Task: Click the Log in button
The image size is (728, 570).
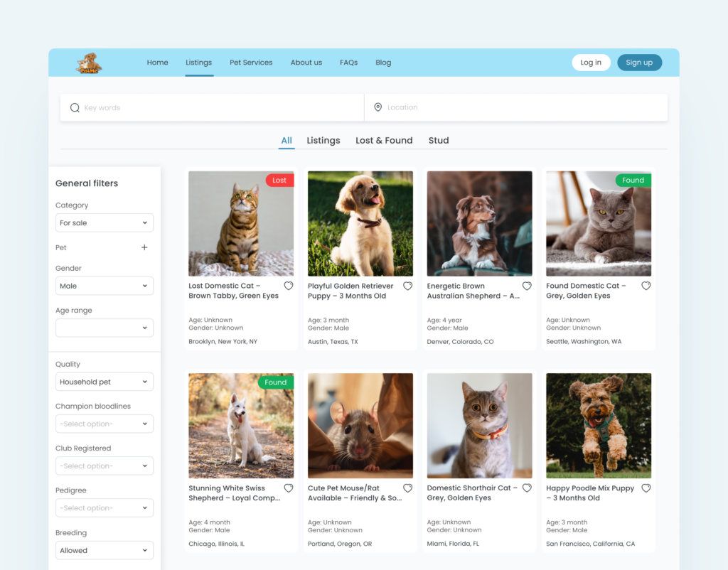Action: 591,63
